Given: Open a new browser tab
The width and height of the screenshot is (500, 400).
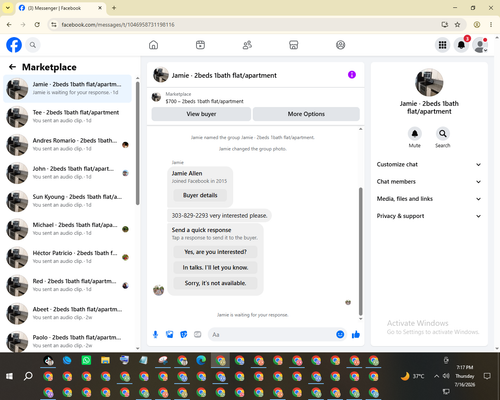Looking at the screenshot, I should tap(114, 8).
